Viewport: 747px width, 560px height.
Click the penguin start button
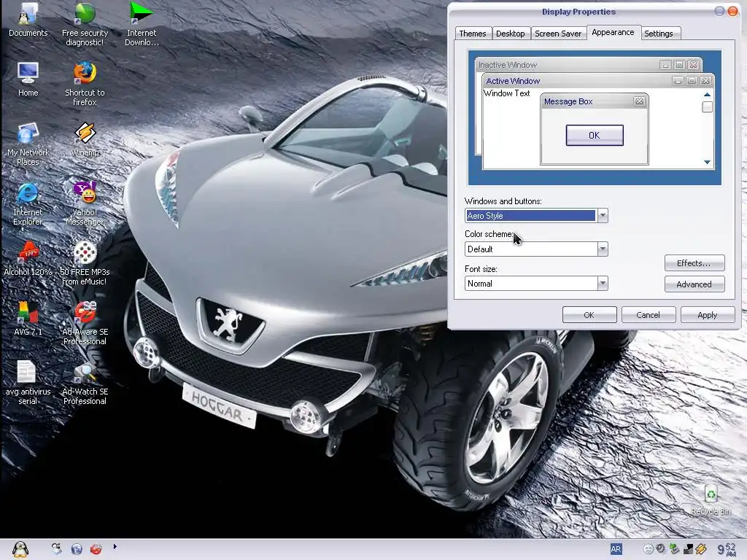[x=20, y=549]
